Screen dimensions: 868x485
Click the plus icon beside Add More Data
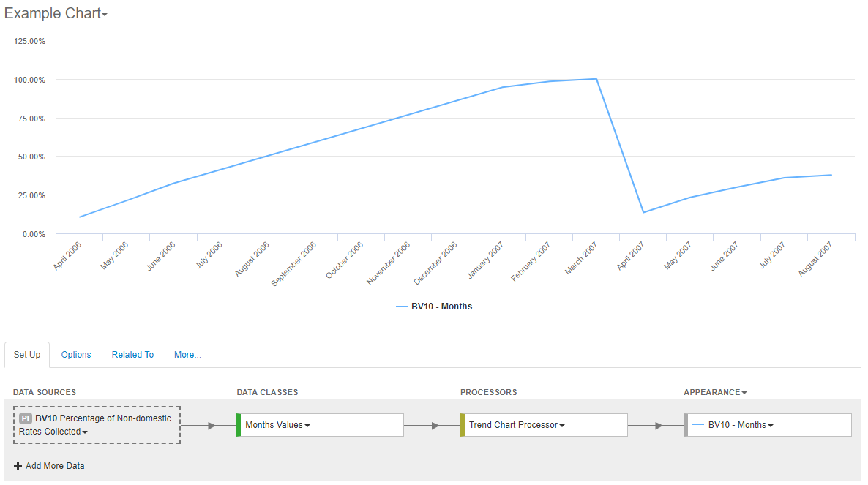coord(18,466)
